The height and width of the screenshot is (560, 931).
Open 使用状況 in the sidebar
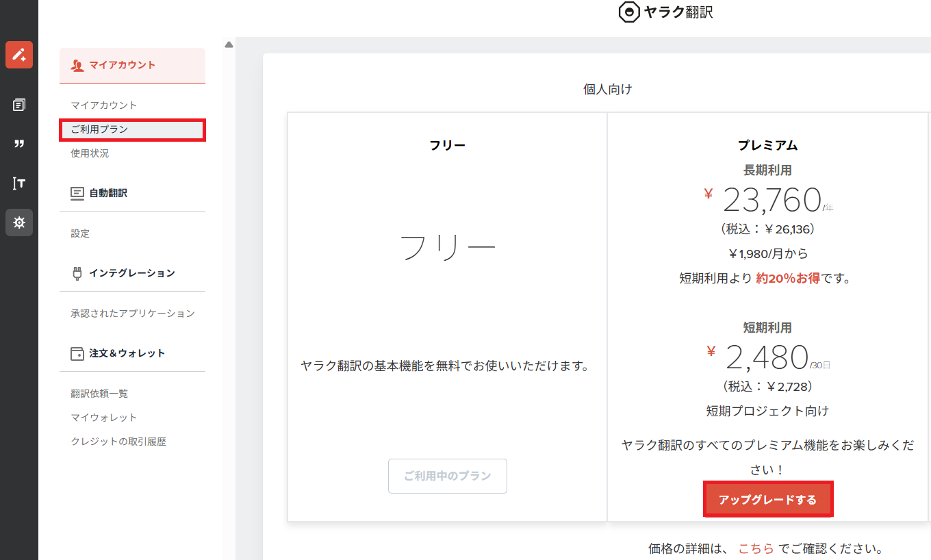click(90, 153)
